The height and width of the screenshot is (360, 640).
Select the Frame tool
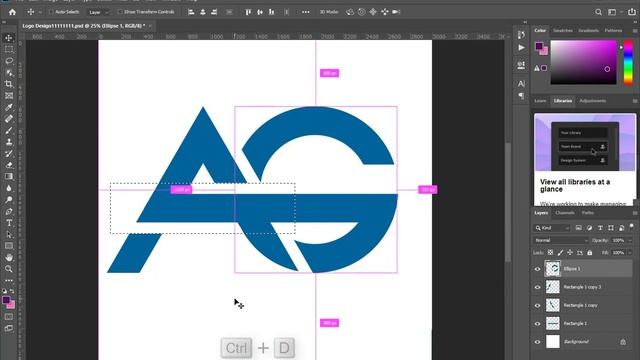click(x=9, y=96)
